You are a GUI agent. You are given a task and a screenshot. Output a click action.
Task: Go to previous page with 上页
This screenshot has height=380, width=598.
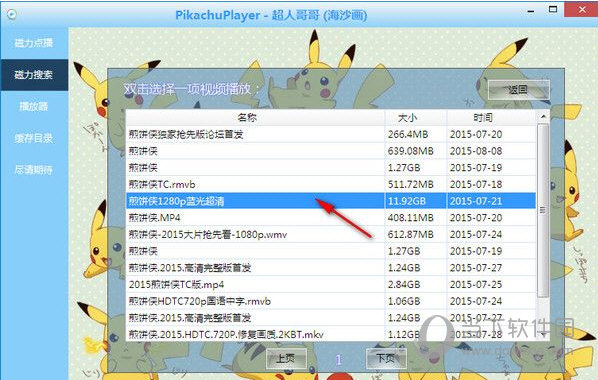pyautogui.click(x=286, y=358)
